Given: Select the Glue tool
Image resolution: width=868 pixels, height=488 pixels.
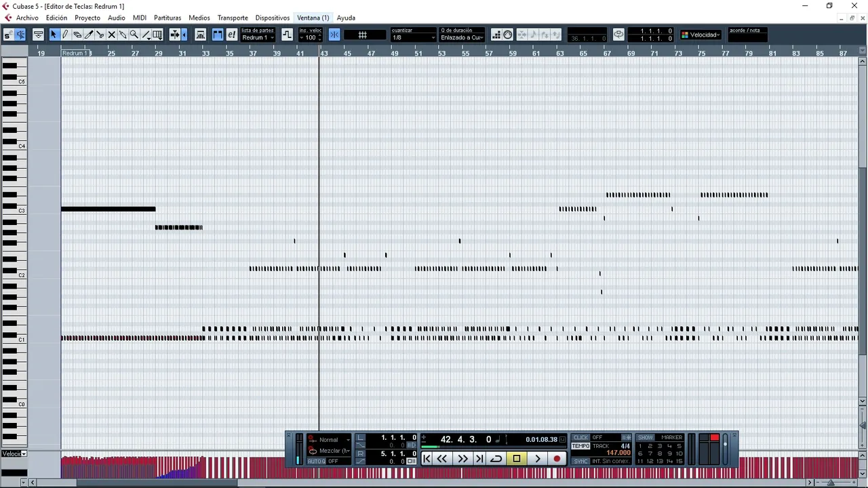Looking at the screenshot, I should click(x=123, y=35).
